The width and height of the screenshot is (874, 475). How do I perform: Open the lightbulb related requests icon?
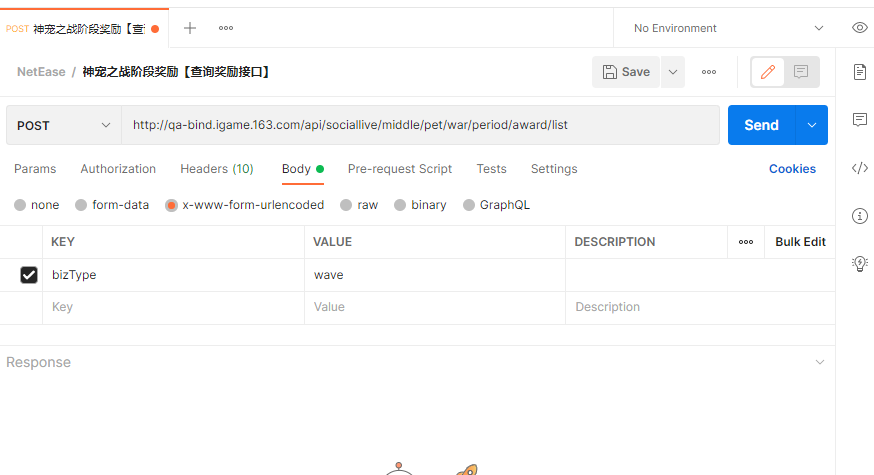[860, 263]
